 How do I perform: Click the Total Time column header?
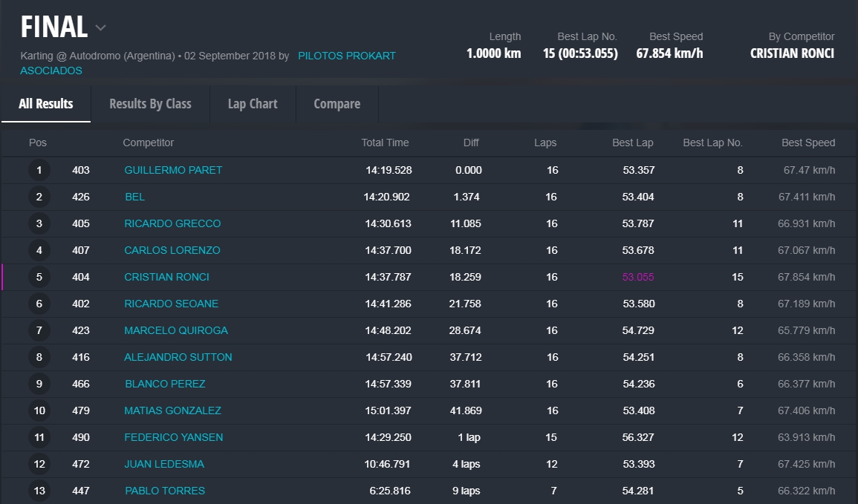[385, 143]
